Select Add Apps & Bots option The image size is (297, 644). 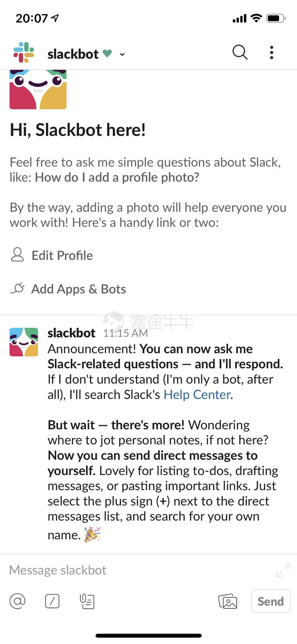[78, 289]
